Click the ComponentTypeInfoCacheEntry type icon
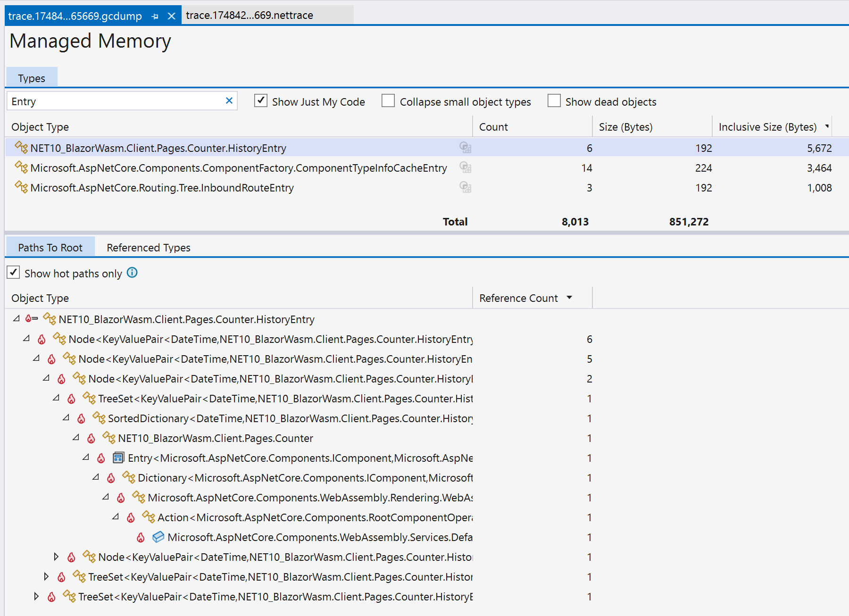The height and width of the screenshot is (616, 849). tap(21, 167)
